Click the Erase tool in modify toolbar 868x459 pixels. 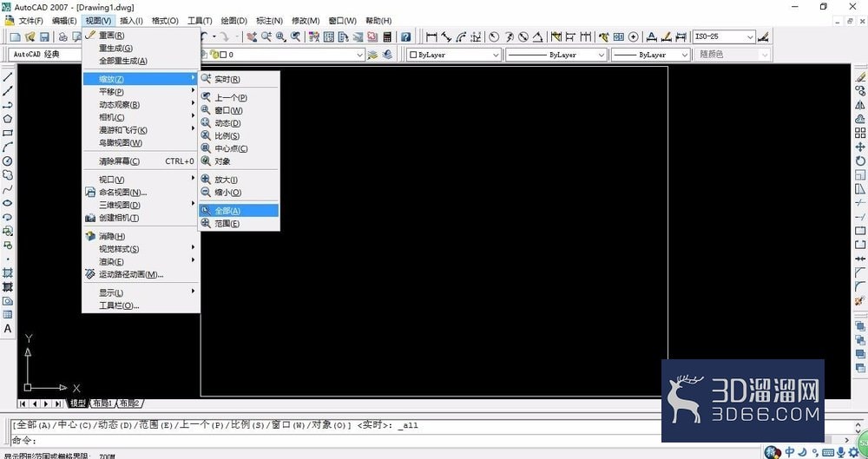(x=859, y=77)
